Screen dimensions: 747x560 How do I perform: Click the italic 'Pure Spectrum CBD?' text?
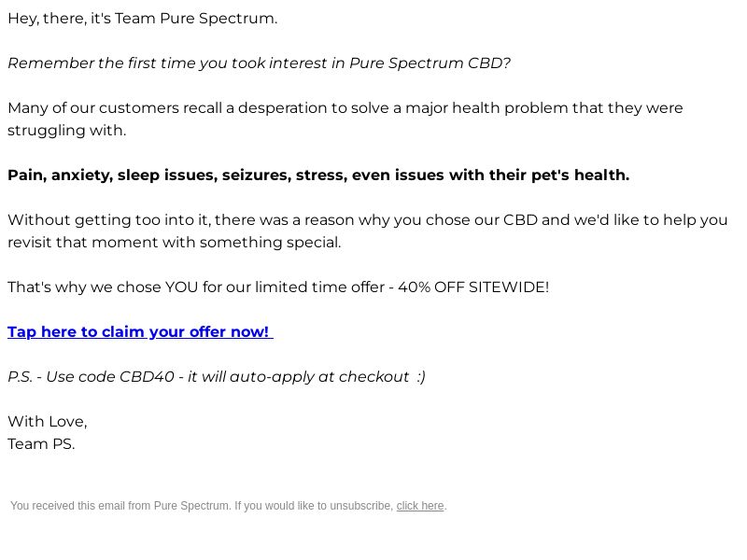click(x=430, y=63)
